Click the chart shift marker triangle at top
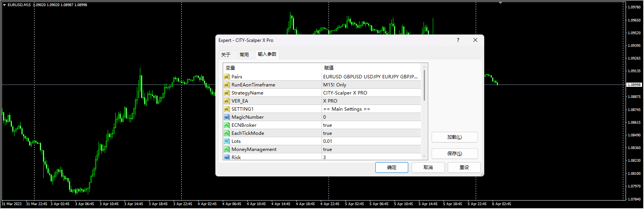Viewport: 644px width, 209px height. pyautogui.click(x=500, y=3)
